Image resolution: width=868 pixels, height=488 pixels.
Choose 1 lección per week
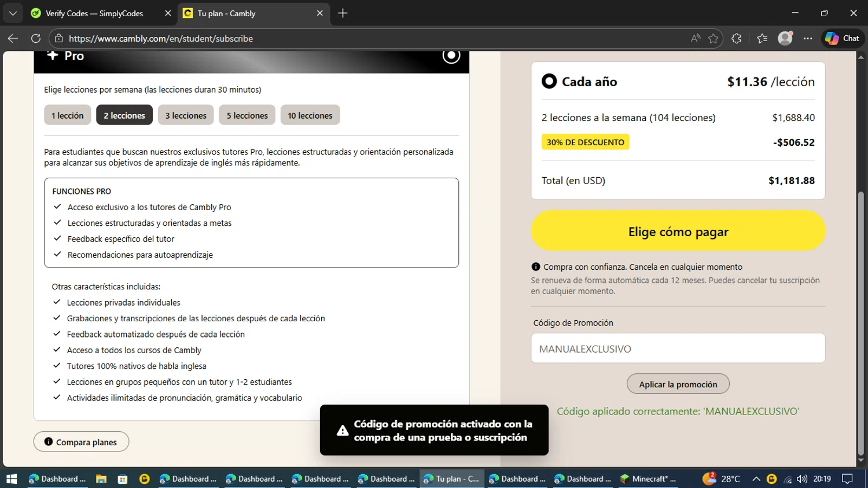coord(68,115)
